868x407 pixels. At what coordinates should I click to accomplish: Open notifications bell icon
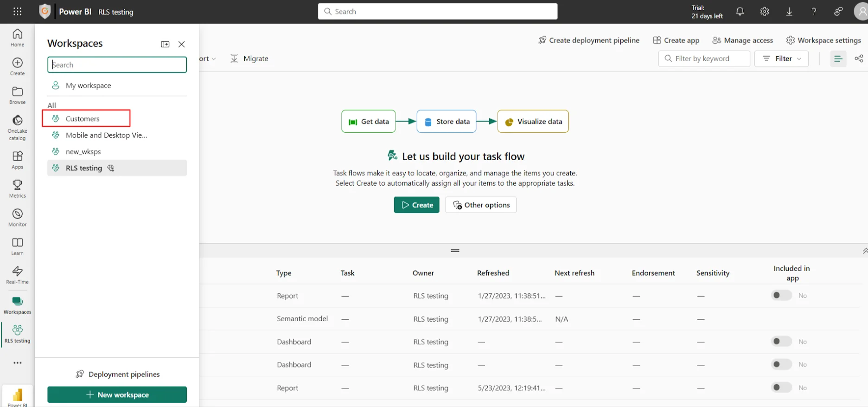pyautogui.click(x=740, y=12)
